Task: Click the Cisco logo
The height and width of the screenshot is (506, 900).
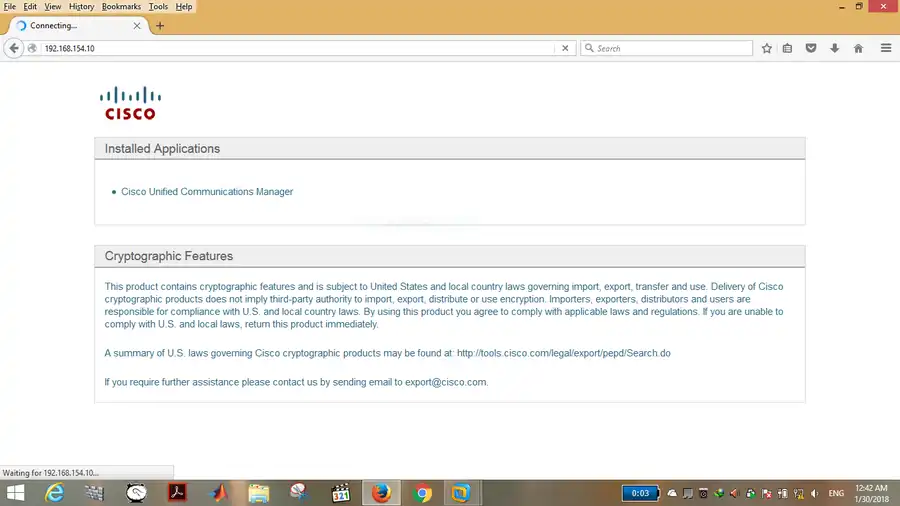Action: 130,103
